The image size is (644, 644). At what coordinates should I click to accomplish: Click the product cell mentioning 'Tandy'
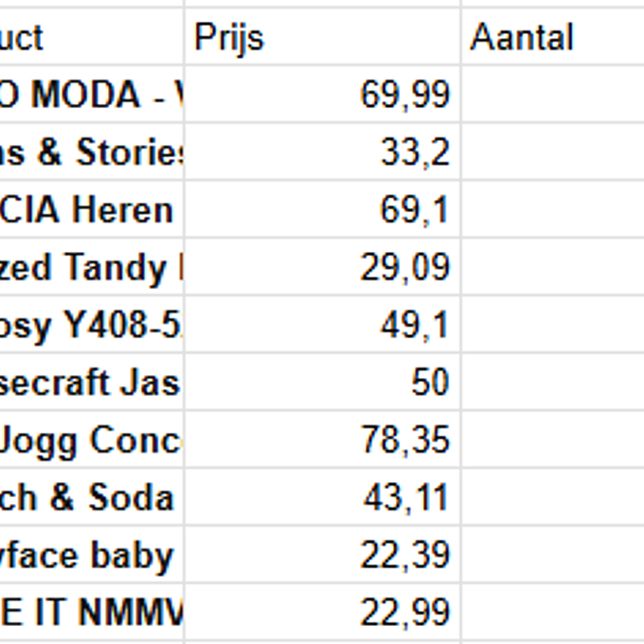(x=91, y=268)
